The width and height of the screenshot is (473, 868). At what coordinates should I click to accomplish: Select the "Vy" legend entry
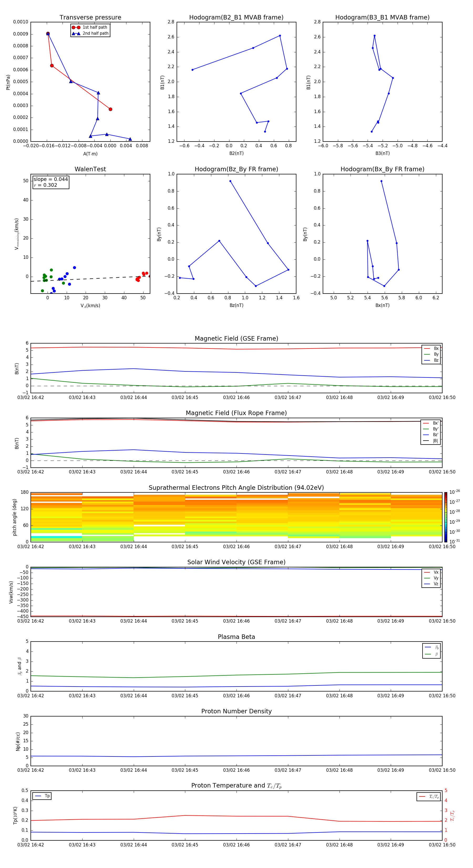pyautogui.click(x=431, y=578)
